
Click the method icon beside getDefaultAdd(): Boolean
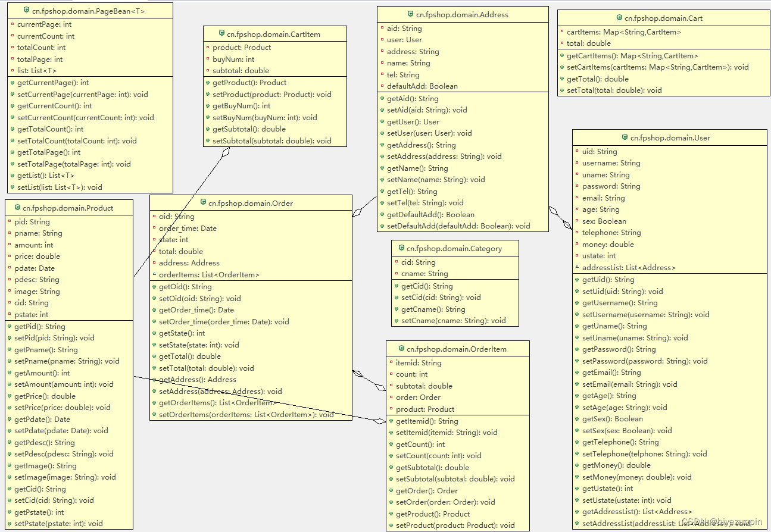(382, 214)
